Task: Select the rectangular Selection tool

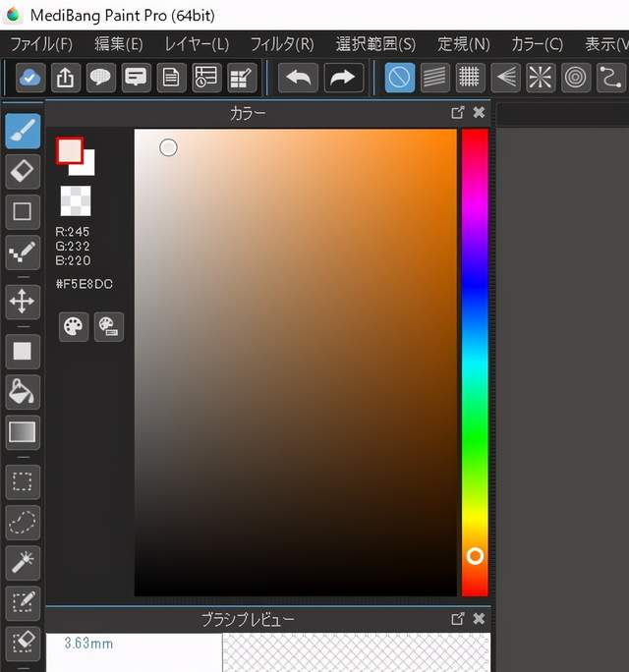Action: coord(23,481)
